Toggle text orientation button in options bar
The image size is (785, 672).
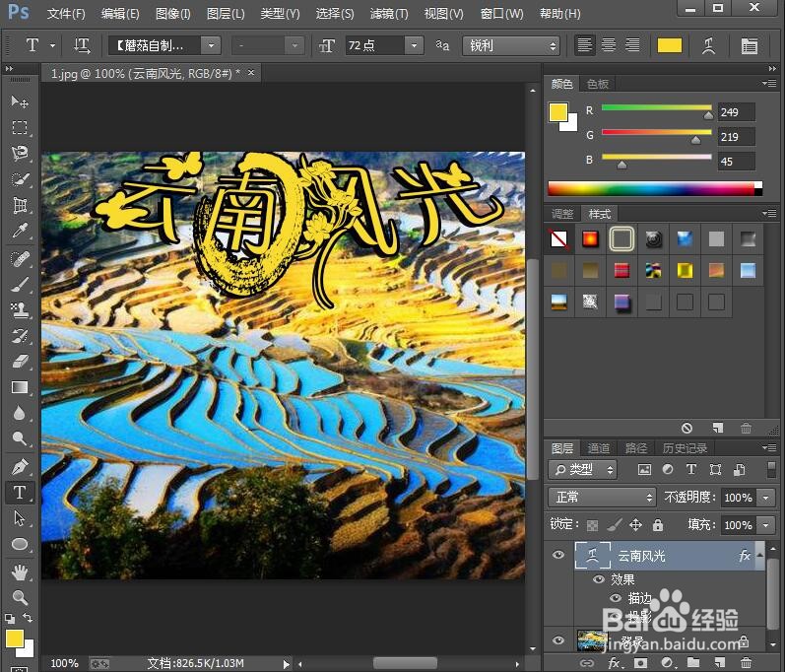pyautogui.click(x=82, y=45)
